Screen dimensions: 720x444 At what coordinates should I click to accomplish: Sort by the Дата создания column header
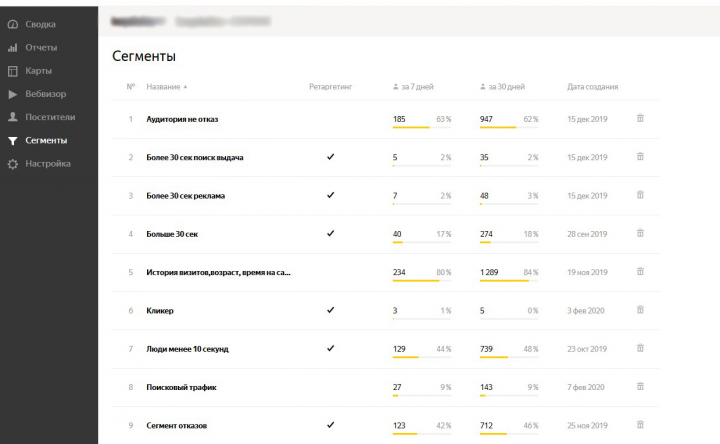click(592, 87)
